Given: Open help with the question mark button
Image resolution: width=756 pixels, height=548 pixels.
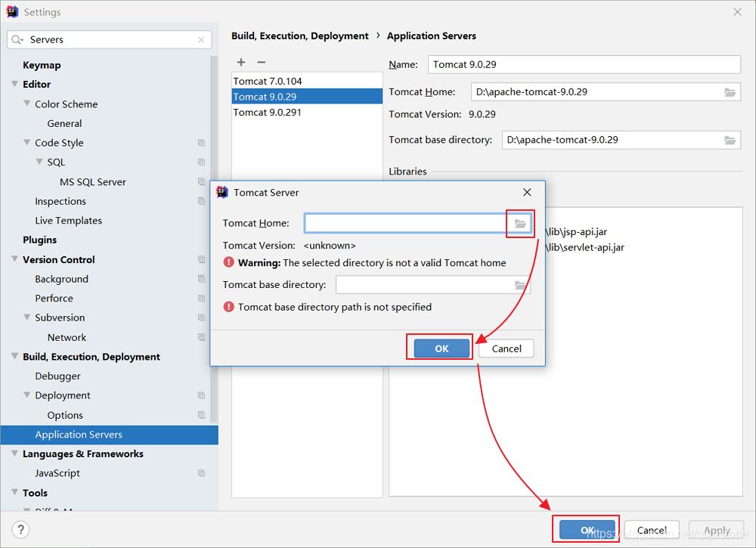Looking at the screenshot, I should click(x=21, y=530).
